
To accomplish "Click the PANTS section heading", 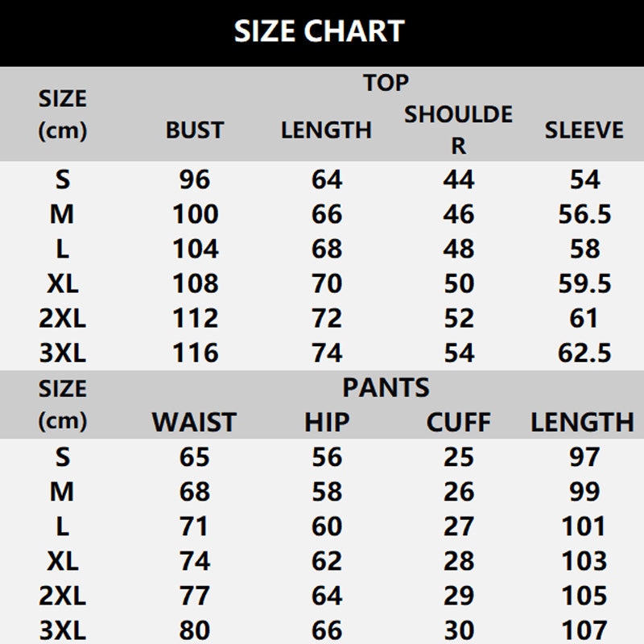I will pyautogui.click(x=386, y=388).
